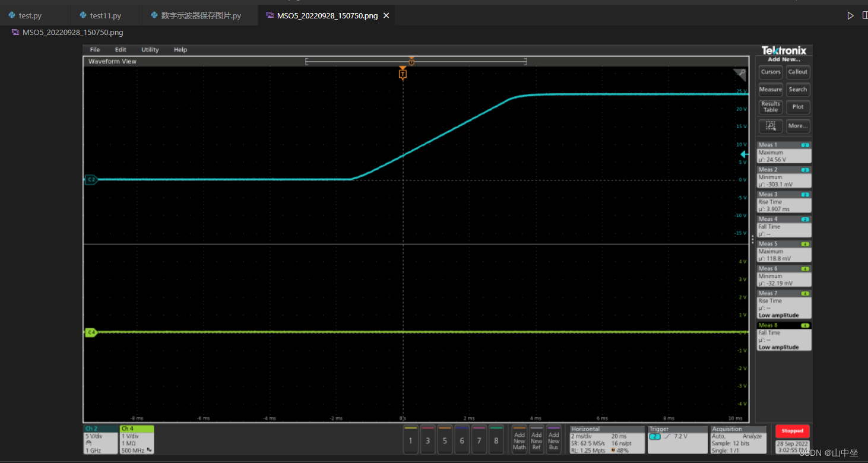Click the vertical split handle beside waveform
Screen dimensions: 868x463
coord(752,240)
